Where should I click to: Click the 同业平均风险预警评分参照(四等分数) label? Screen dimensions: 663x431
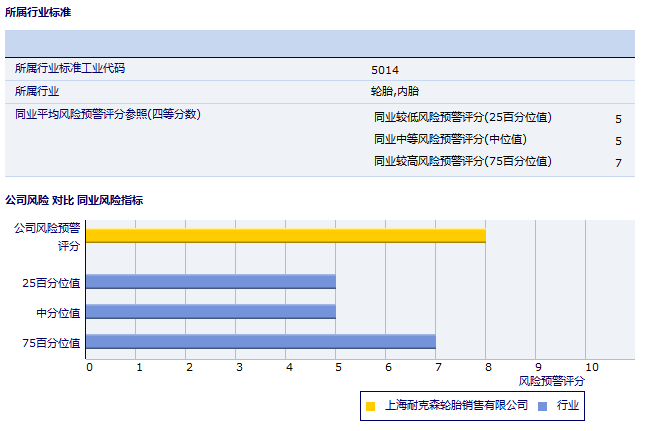point(108,114)
